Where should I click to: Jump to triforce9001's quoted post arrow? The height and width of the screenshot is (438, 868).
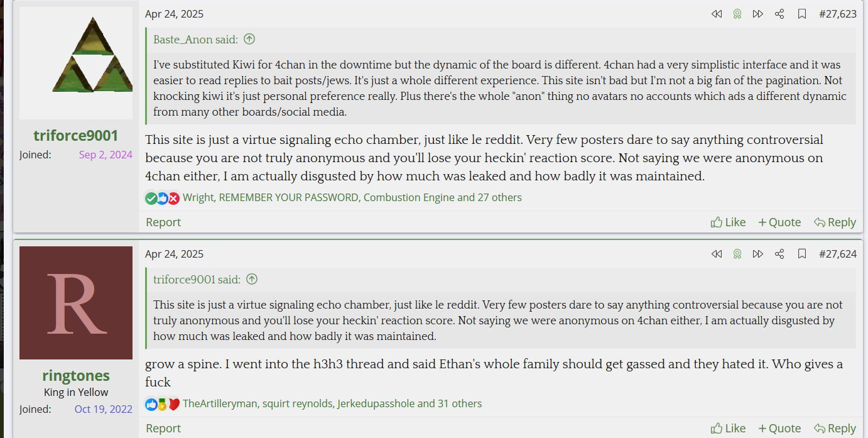click(252, 279)
